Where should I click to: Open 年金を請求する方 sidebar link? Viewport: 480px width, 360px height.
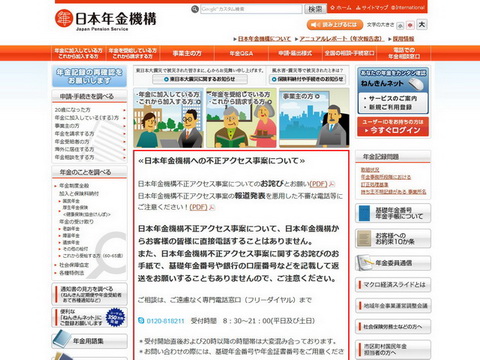[74, 134]
